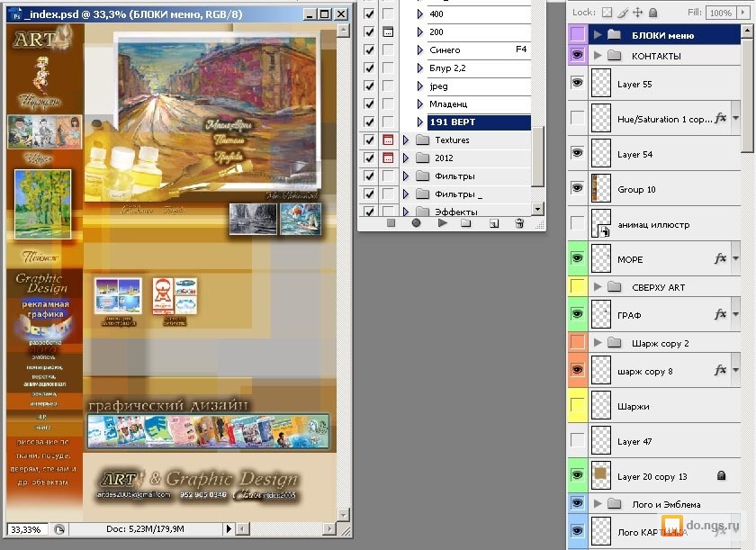Begin recording with the round Record icon
This screenshot has height=550, width=756.
(416, 223)
